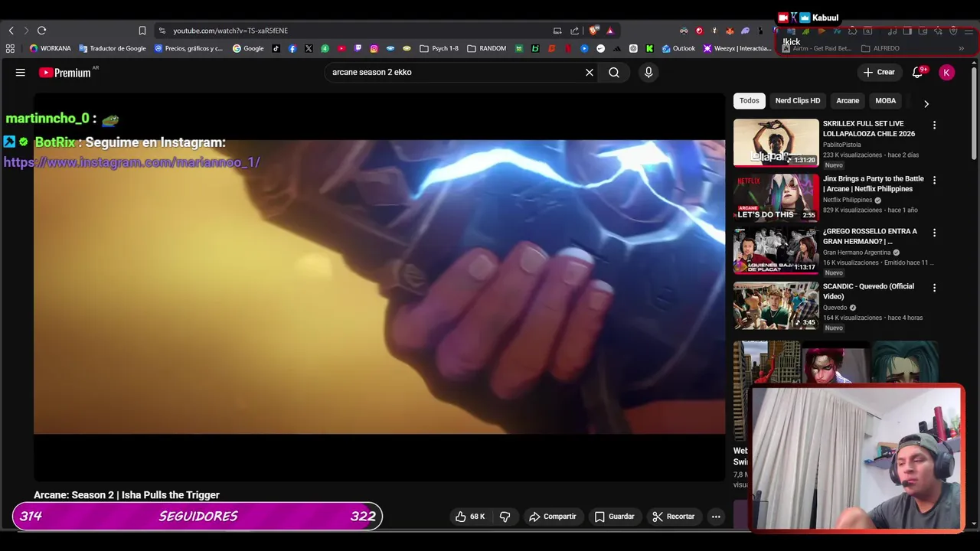Click the Compartir share button
The width and height of the screenshot is (980, 551).
[x=553, y=517]
